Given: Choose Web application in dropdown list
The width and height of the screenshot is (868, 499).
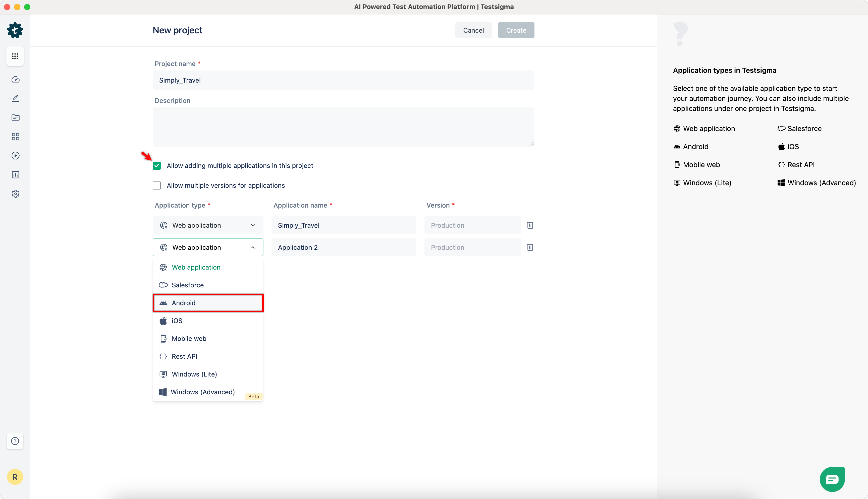Looking at the screenshot, I should click(x=208, y=267).
